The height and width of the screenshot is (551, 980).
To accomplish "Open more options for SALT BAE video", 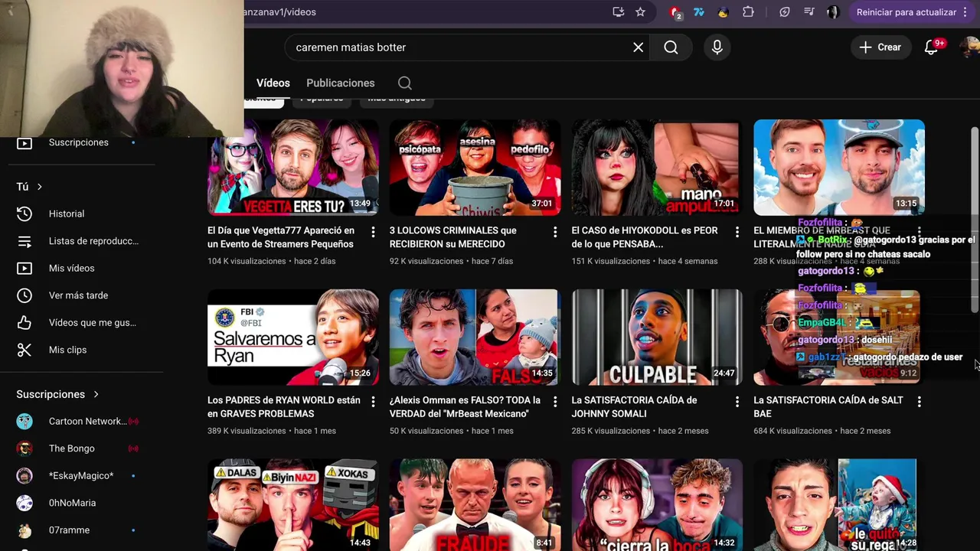I will click(919, 401).
